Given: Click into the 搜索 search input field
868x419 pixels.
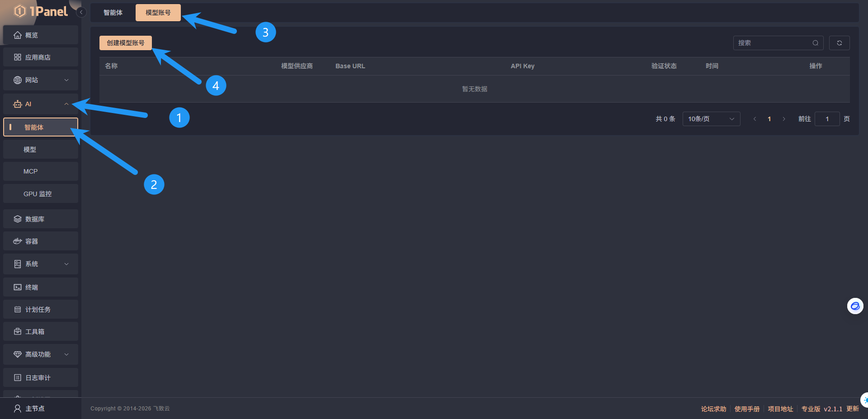Looking at the screenshot, I should coord(772,43).
